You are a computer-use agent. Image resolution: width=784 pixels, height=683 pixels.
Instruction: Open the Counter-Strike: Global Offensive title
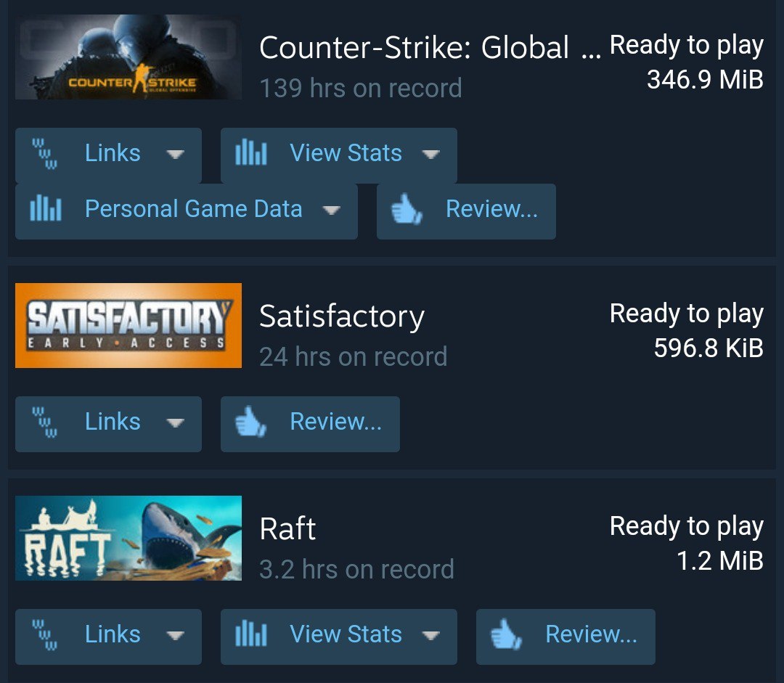[x=430, y=47]
